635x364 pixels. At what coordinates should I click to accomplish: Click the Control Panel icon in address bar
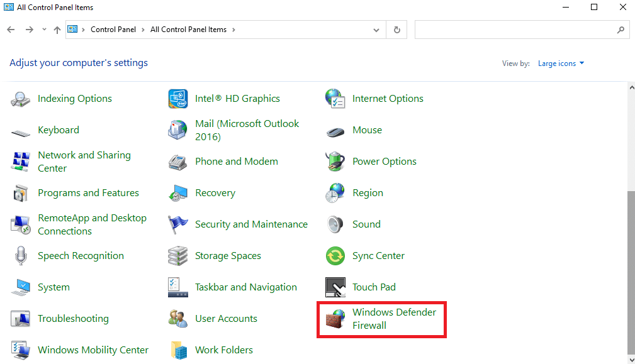72,29
